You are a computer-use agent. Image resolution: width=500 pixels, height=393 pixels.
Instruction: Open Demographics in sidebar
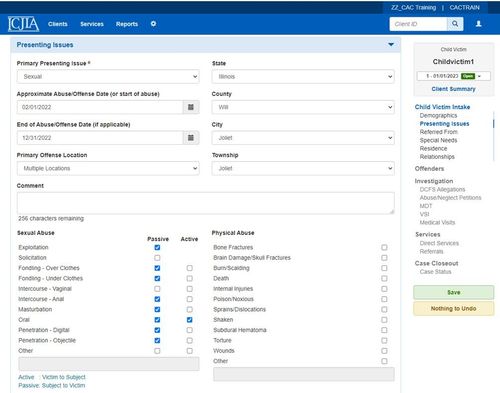438,115
